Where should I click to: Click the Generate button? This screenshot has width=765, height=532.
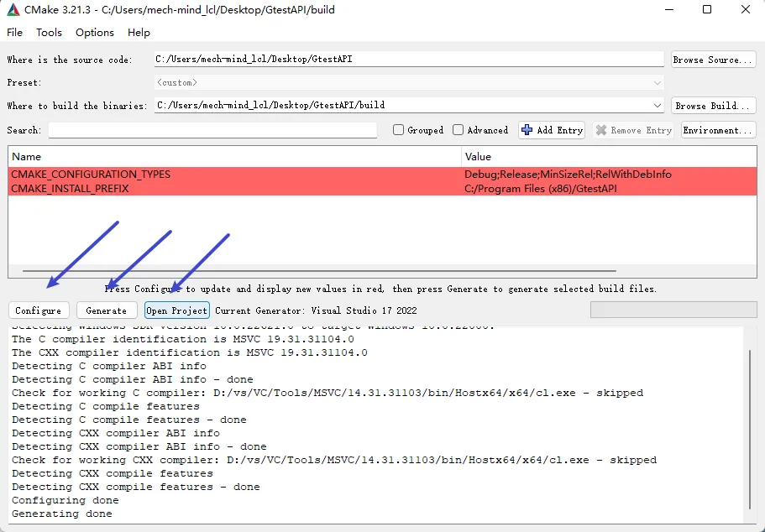106,310
